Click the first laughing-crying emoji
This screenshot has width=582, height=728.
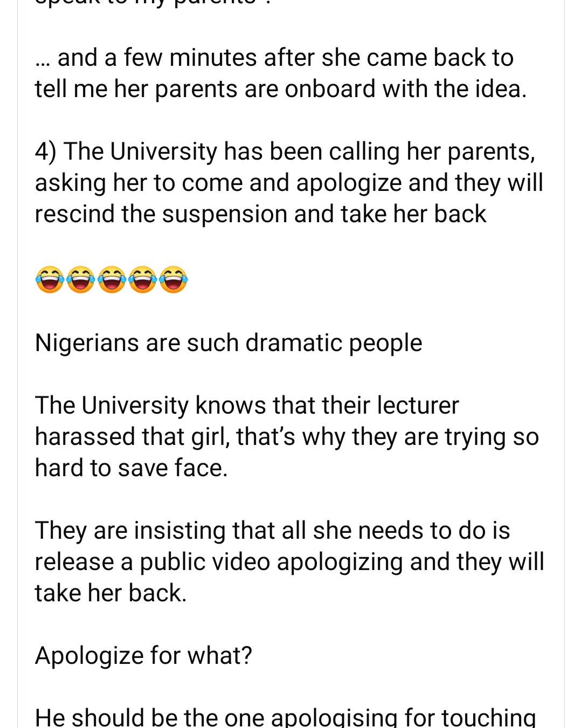[x=50, y=279]
